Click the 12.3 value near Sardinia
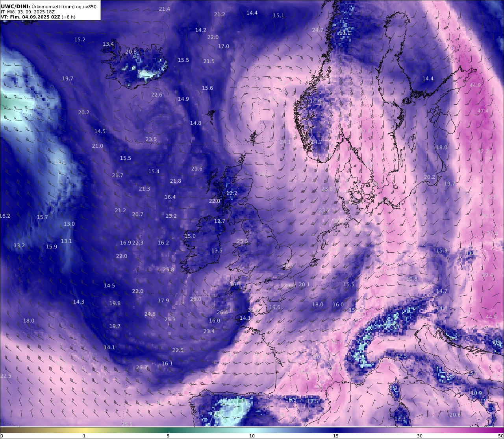The width and height of the screenshot is (504, 439). [400, 419]
